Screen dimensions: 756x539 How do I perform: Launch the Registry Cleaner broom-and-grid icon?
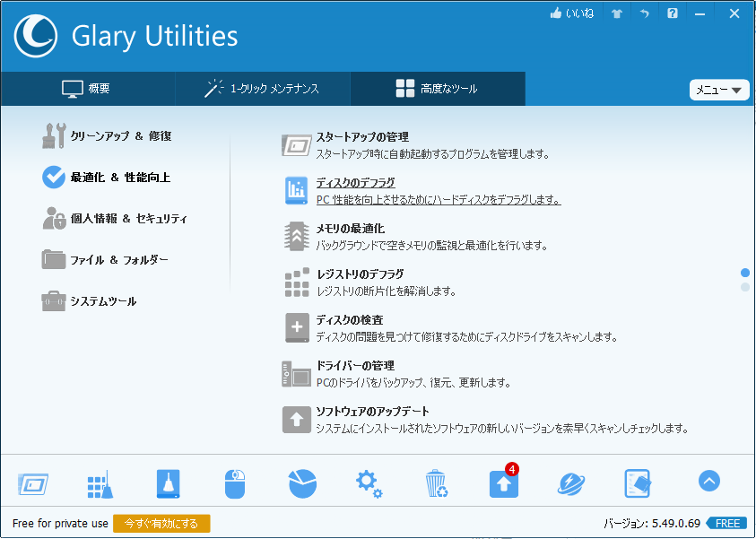click(100, 484)
